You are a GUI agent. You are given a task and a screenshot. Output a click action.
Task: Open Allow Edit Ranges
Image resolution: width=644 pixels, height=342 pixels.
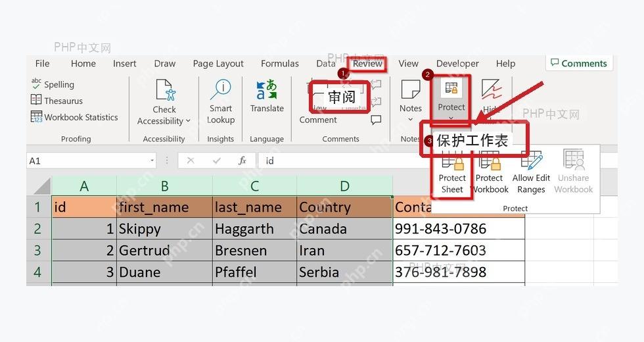tap(531, 172)
